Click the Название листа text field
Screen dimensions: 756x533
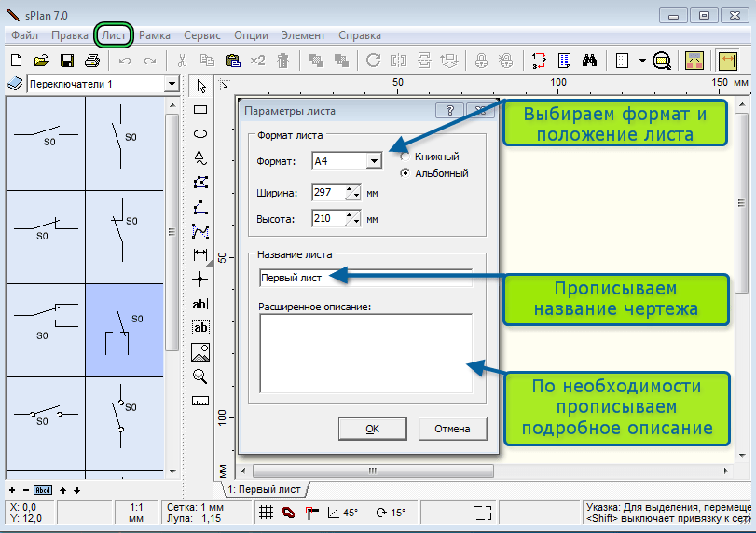[365, 278]
